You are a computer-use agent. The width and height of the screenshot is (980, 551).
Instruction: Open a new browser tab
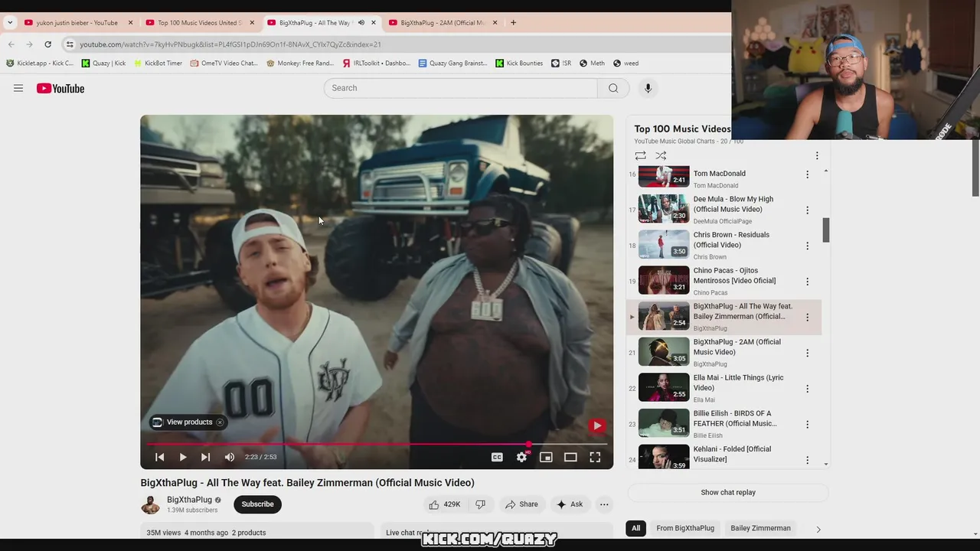514,23
